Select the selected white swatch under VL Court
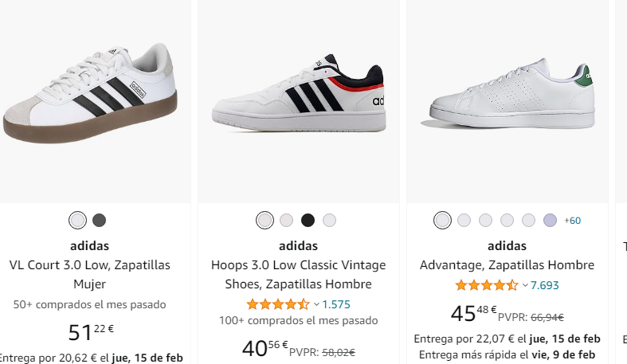The image size is (627, 364). click(77, 220)
